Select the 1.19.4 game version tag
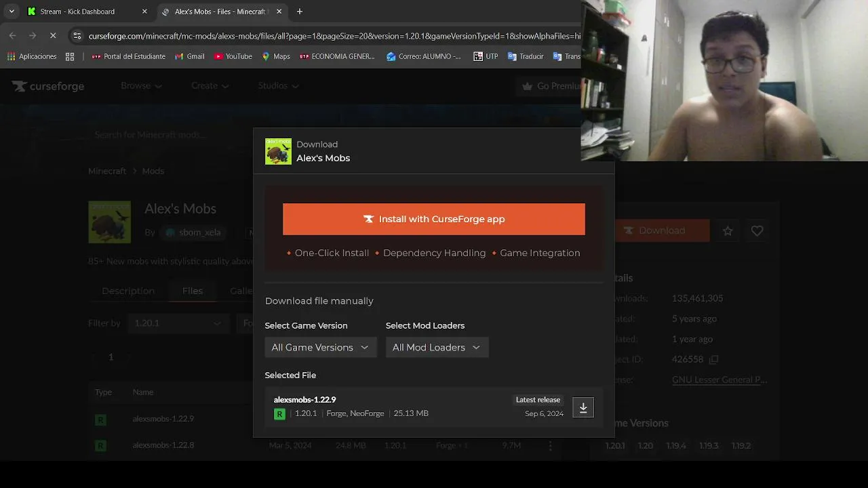868x488 pixels. [x=676, y=445]
